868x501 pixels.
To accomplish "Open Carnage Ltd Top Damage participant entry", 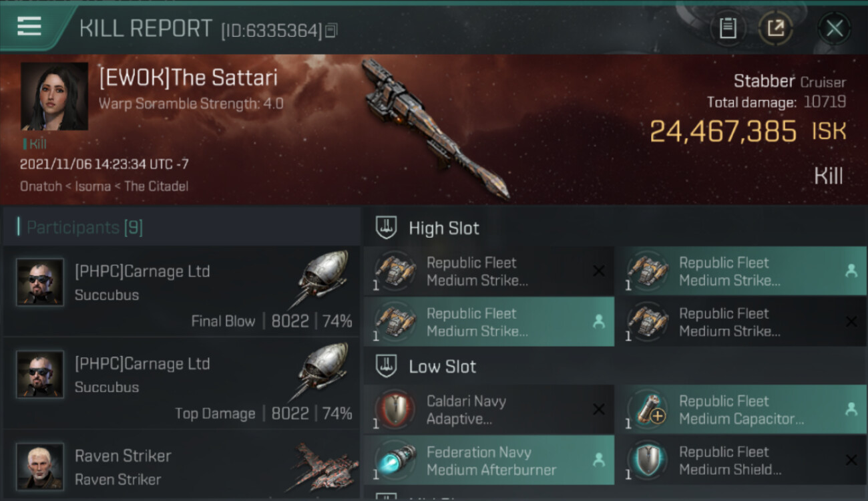I will 182,383.
